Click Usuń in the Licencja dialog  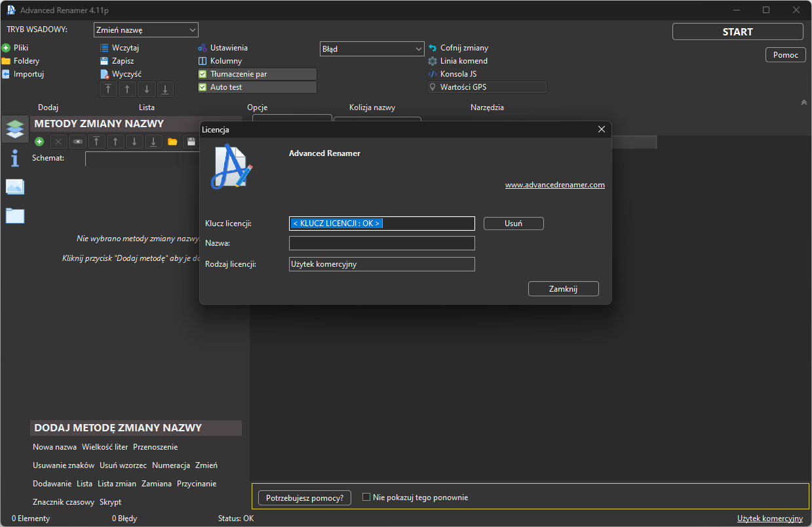[x=514, y=224]
